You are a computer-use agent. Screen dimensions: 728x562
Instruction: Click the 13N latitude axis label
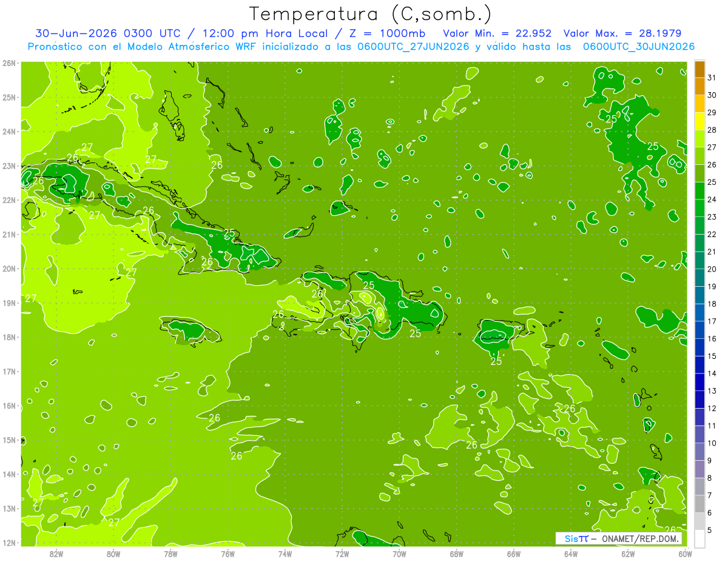9,508
